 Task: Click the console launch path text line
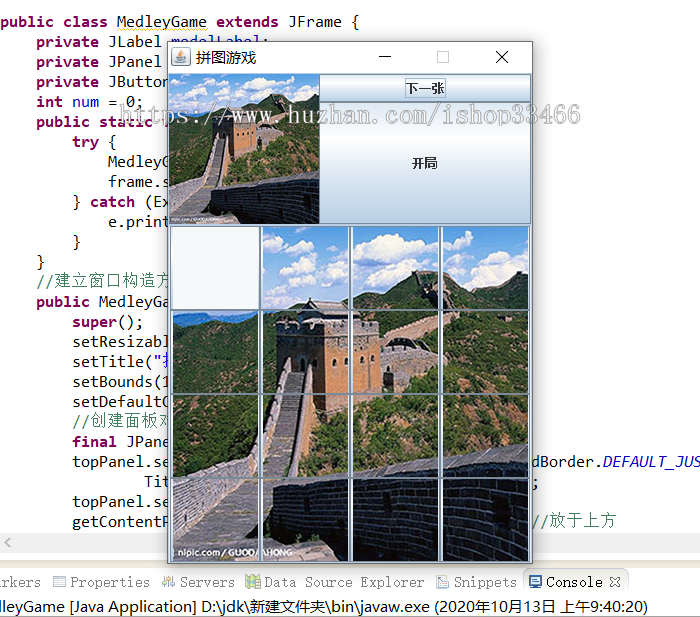(x=324, y=606)
